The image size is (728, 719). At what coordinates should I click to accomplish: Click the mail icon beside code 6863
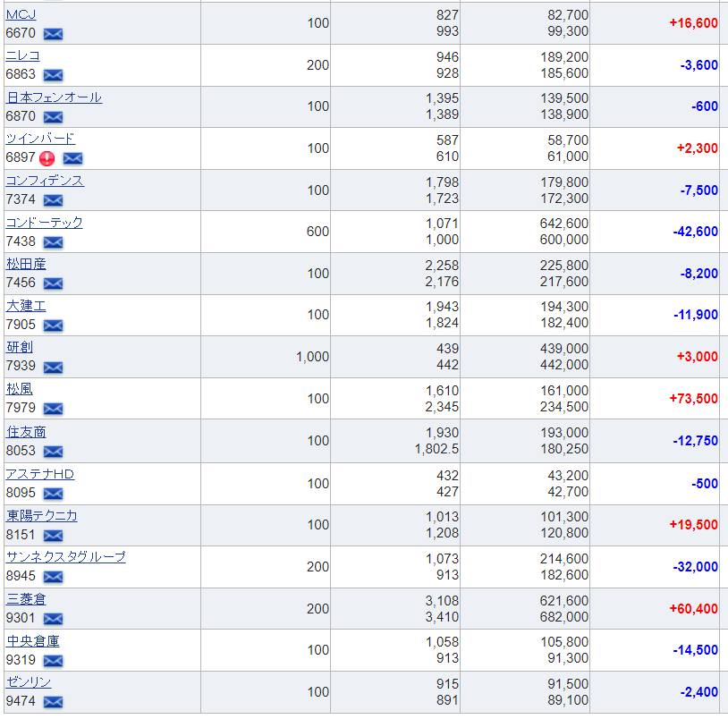click(53, 75)
